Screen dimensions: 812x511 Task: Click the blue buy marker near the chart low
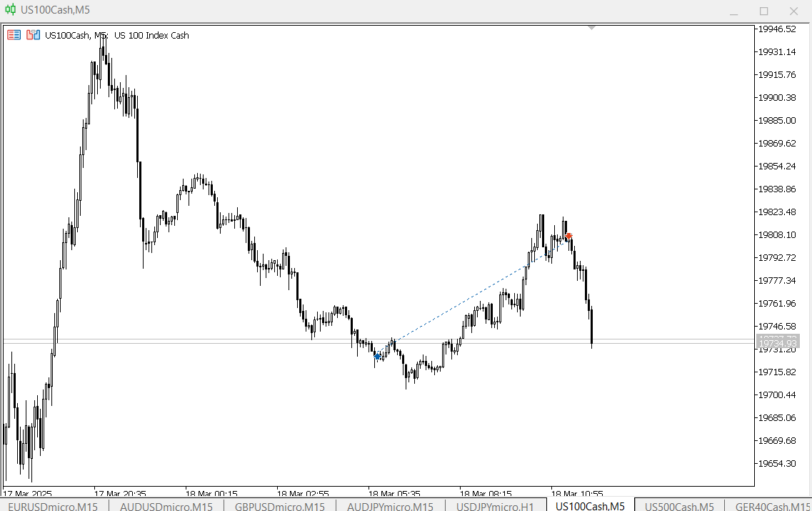(378, 355)
